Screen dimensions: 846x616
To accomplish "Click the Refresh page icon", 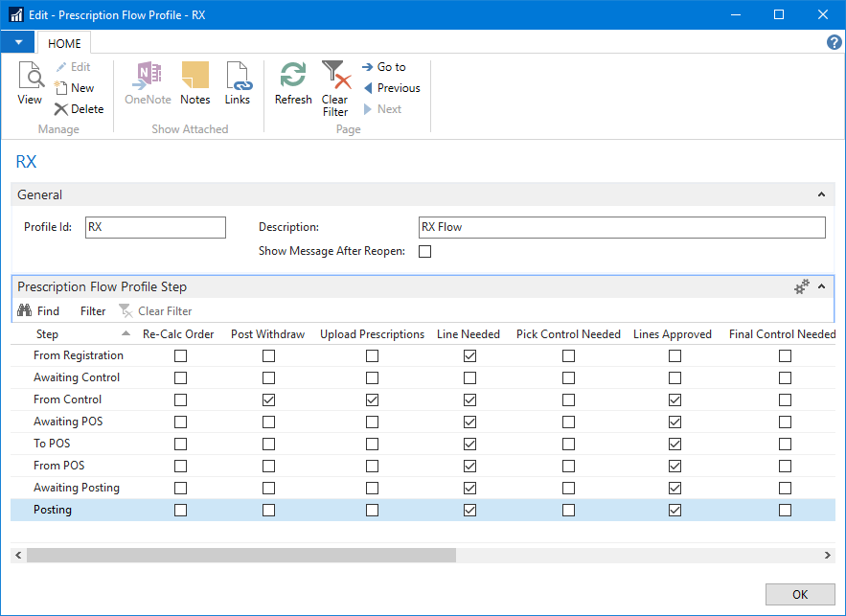I will [293, 82].
